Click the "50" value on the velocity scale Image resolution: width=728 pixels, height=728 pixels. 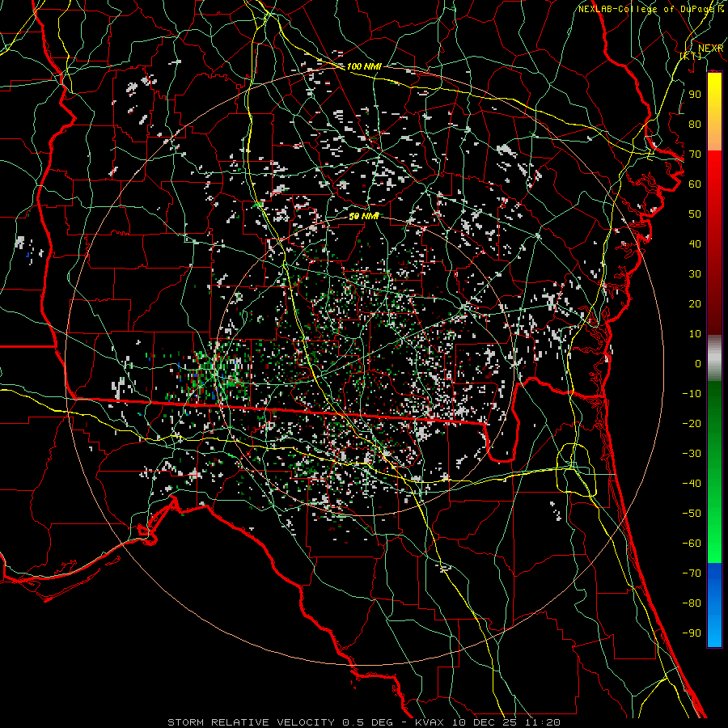coord(695,214)
